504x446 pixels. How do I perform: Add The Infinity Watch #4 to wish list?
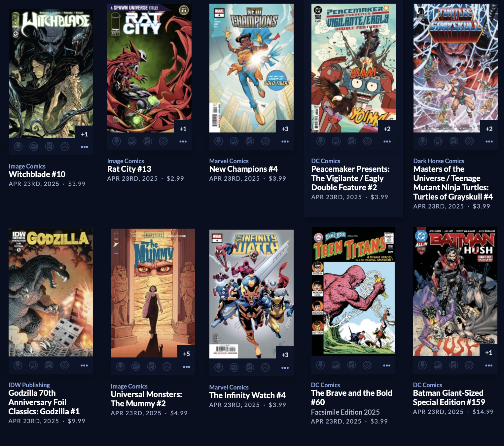(265, 367)
